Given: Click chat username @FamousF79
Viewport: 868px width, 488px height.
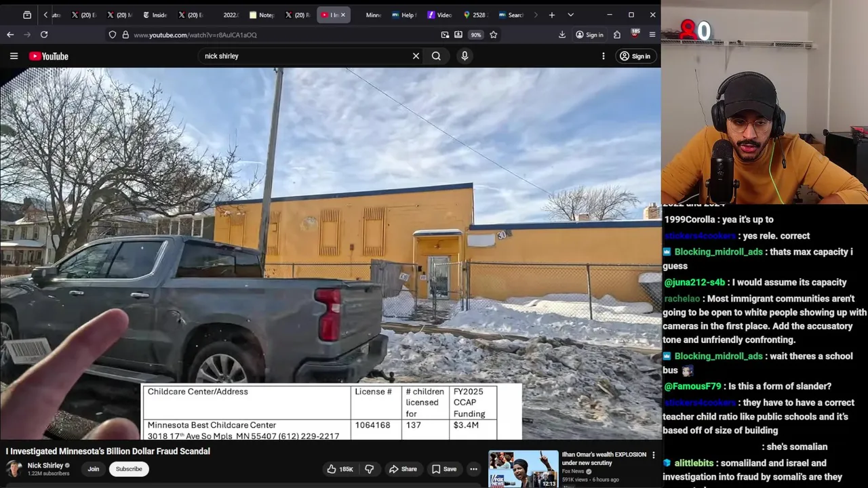Looking at the screenshot, I should point(692,386).
